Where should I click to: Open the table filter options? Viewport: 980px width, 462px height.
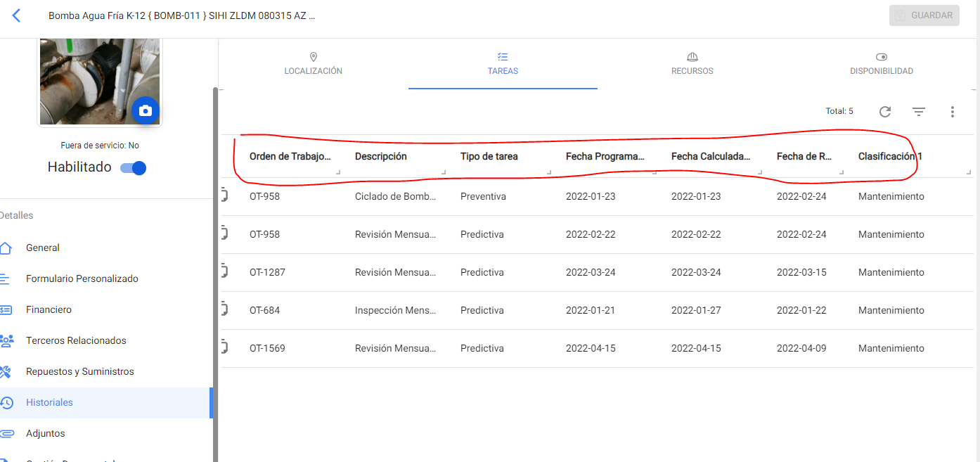click(x=918, y=111)
